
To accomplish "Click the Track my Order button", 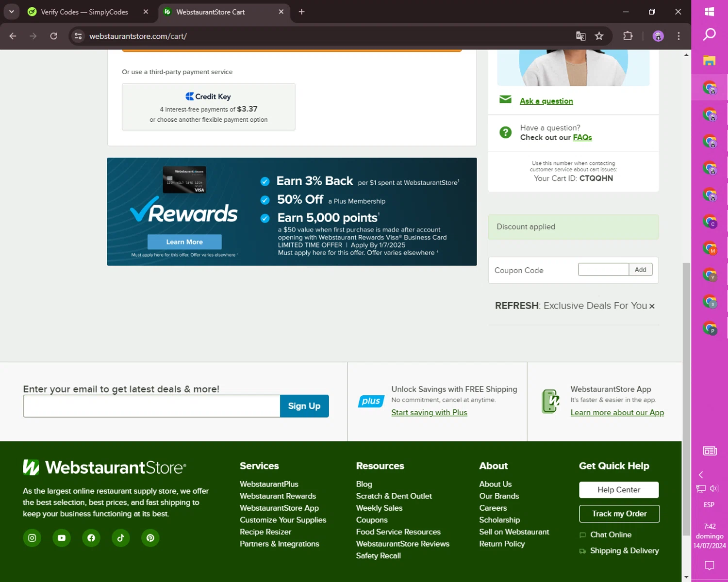I will pos(619,514).
